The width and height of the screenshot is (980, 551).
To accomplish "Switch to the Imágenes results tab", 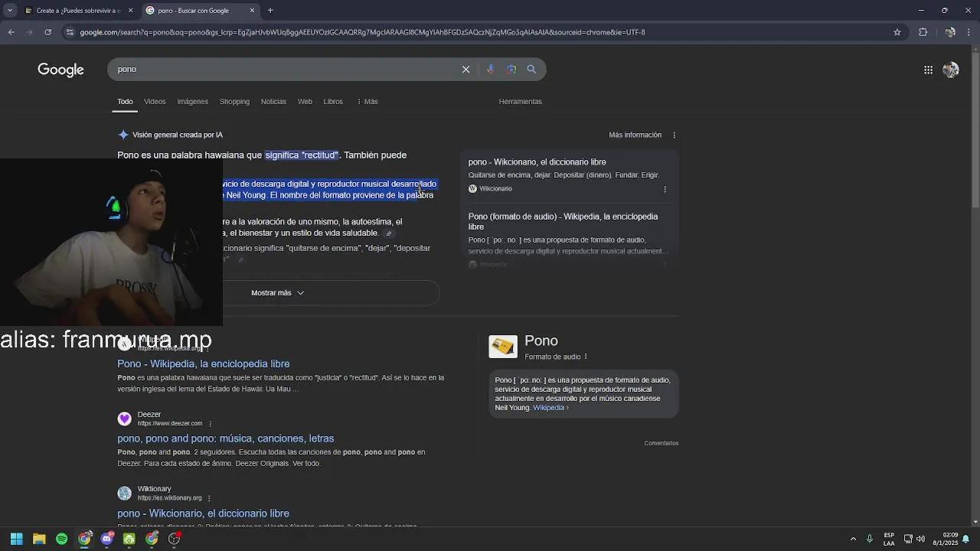I will (x=192, y=102).
